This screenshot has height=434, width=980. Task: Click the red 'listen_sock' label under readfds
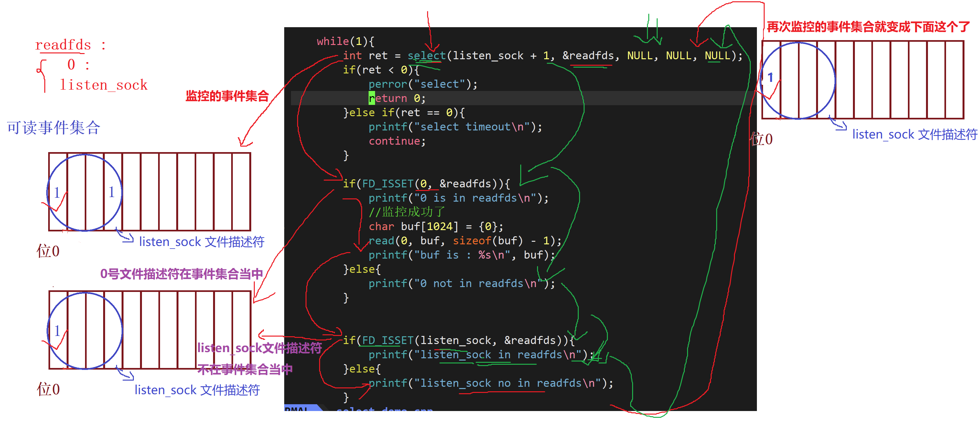pos(103,84)
